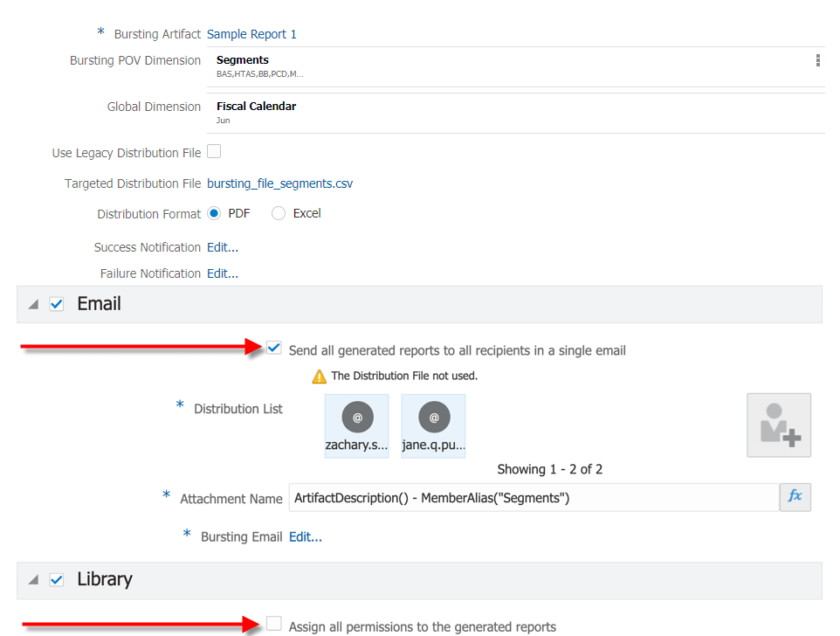
Task: Collapse the Email section
Action: 34,304
